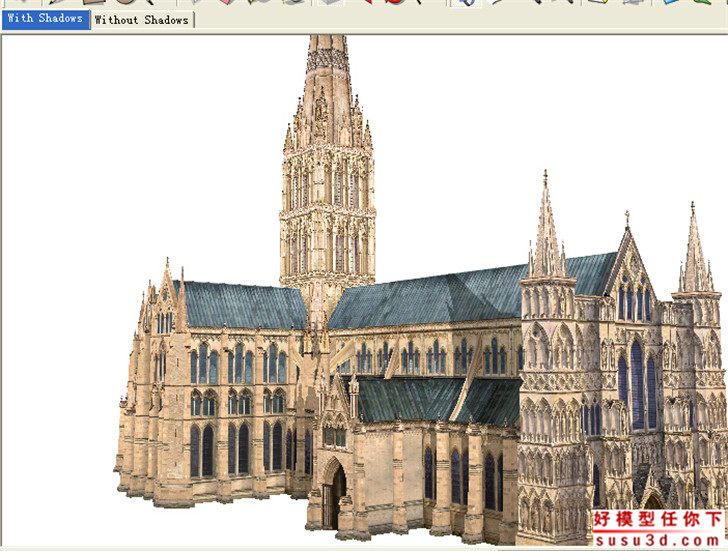This screenshot has height=551, width=728.
Task: Open the Without Shadows scene tab
Action: pyautogui.click(x=142, y=20)
